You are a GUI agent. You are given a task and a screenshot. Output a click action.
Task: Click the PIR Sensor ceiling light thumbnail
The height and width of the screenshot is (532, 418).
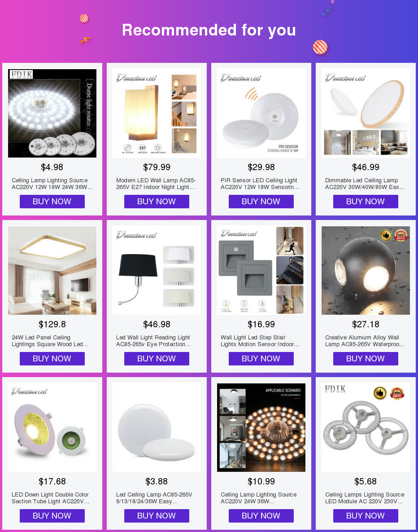pos(261,113)
